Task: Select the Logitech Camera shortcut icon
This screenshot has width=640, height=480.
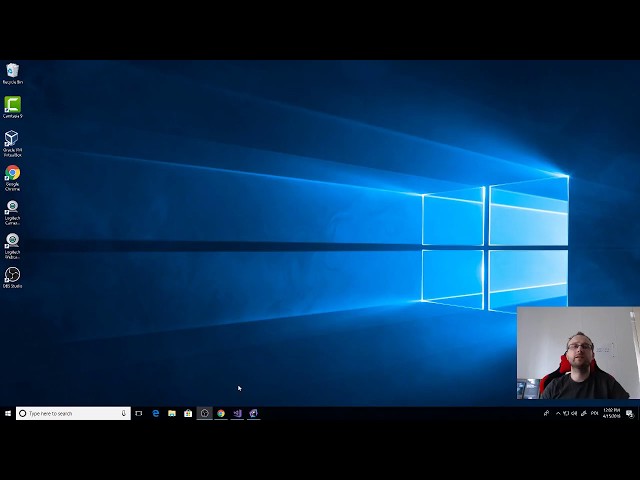Action: [12, 212]
